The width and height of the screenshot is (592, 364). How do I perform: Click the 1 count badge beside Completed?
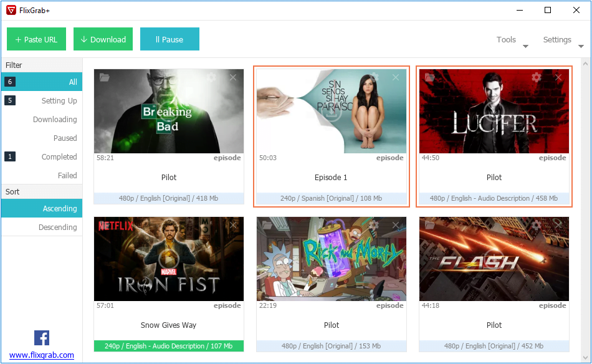click(10, 156)
